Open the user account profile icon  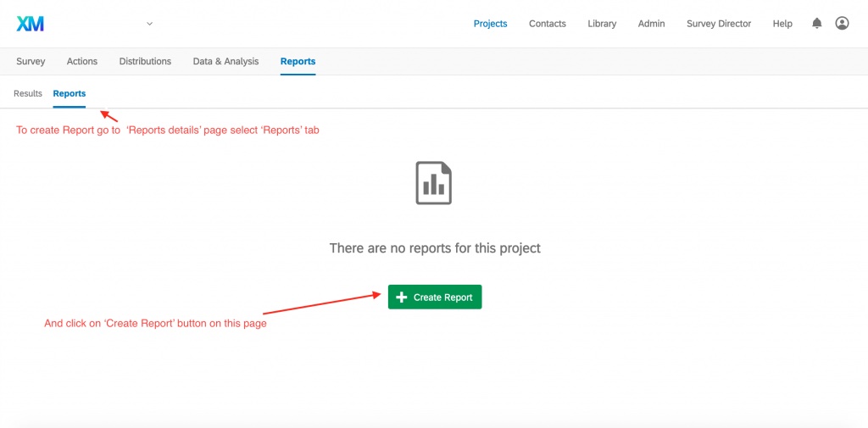[842, 23]
